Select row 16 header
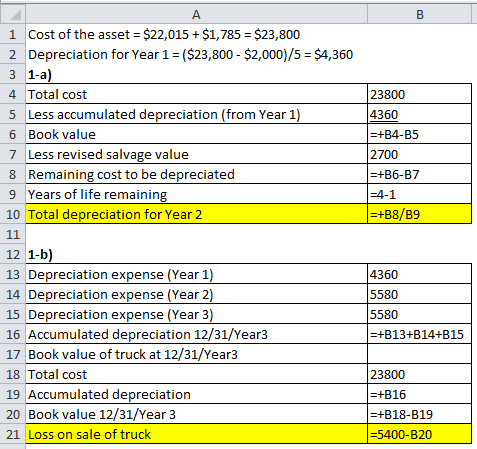Viewport: 477px width, 449px height. pos(13,334)
